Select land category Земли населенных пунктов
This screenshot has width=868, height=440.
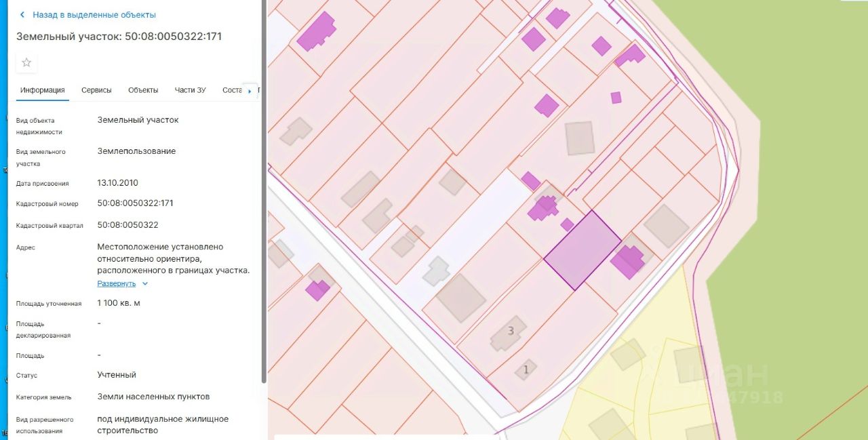tap(153, 396)
